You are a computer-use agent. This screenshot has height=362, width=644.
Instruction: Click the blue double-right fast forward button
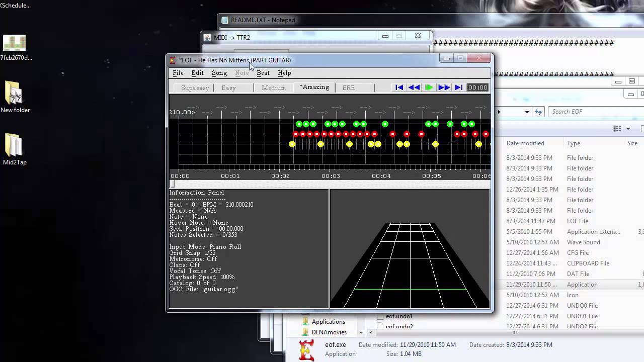[x=444, y=87]
